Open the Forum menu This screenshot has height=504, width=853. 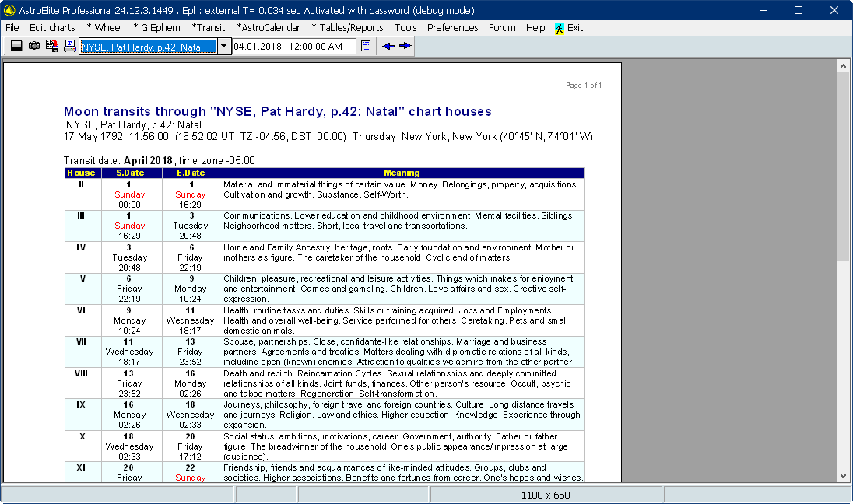click(502, 28)
